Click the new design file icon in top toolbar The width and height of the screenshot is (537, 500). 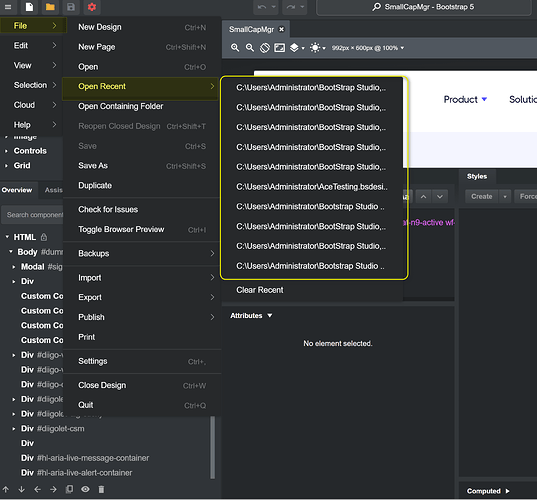click(x=29, y=7)
